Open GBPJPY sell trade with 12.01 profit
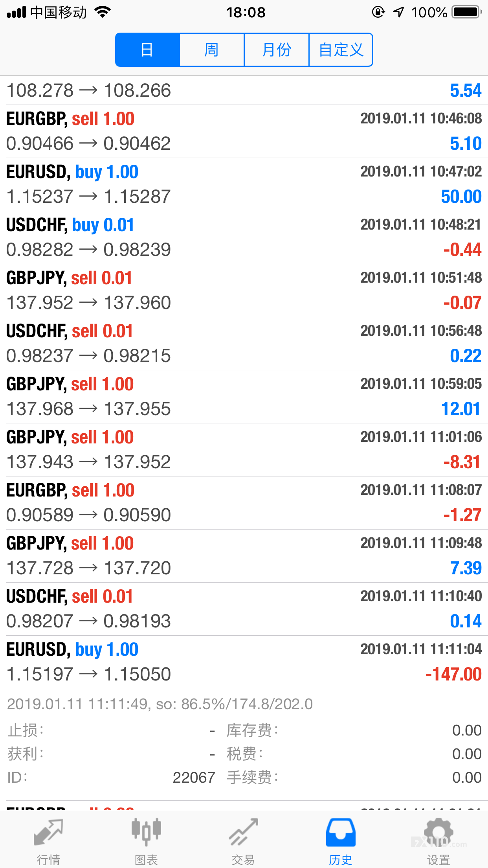488x868 pixels. [x=244, y=397]
